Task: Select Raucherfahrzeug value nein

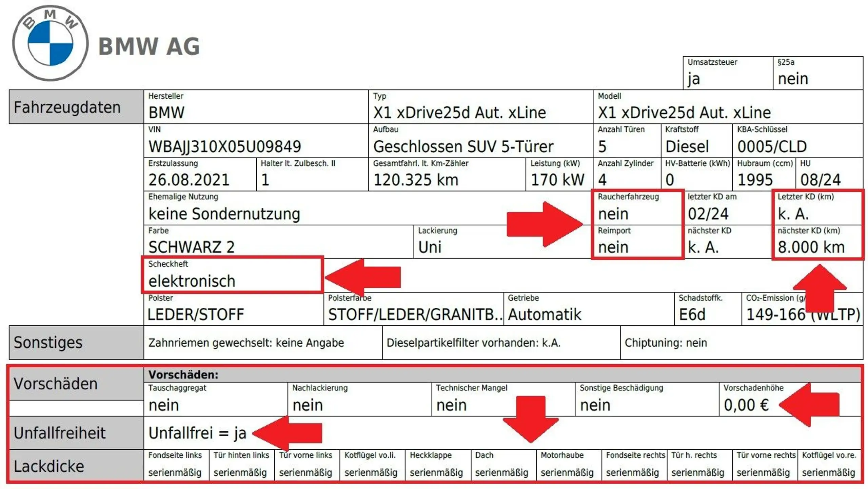Action: point(613,214)
